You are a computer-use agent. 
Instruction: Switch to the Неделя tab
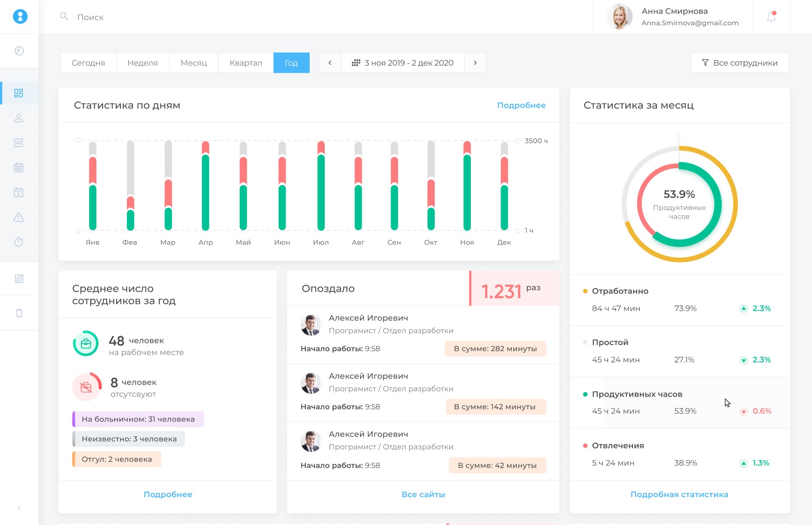[142, 63]
